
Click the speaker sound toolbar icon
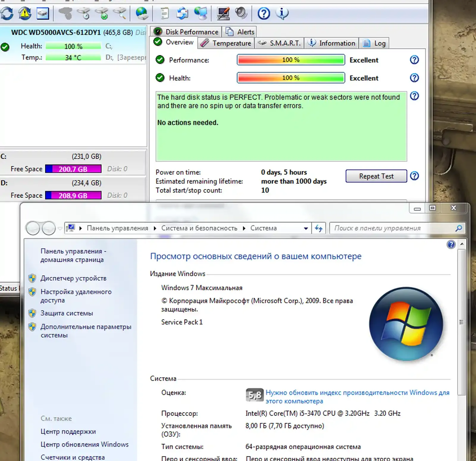click(241, 13)
